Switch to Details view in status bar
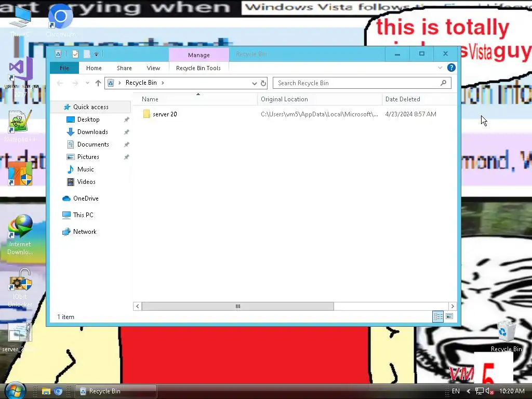532x399 pixels. tap(438, 316)
